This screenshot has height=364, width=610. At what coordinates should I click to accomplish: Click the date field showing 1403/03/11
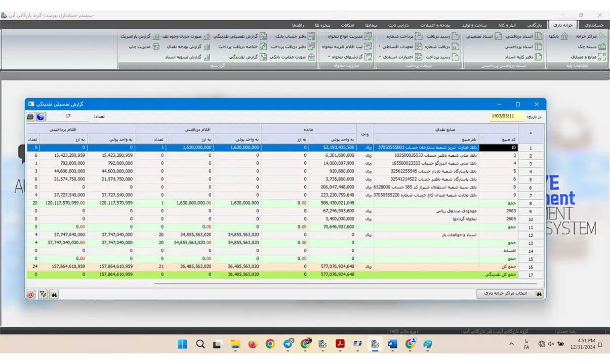(507, 116)
